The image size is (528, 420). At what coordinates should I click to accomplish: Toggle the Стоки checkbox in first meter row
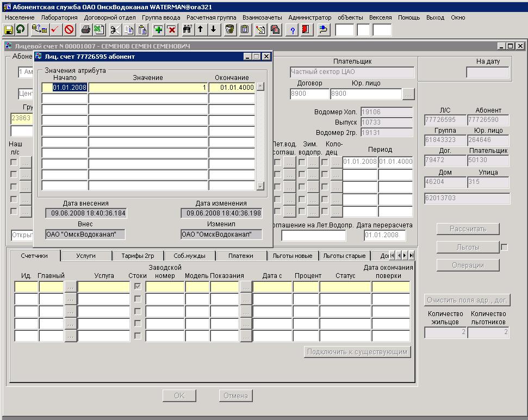tap(138, 287)
